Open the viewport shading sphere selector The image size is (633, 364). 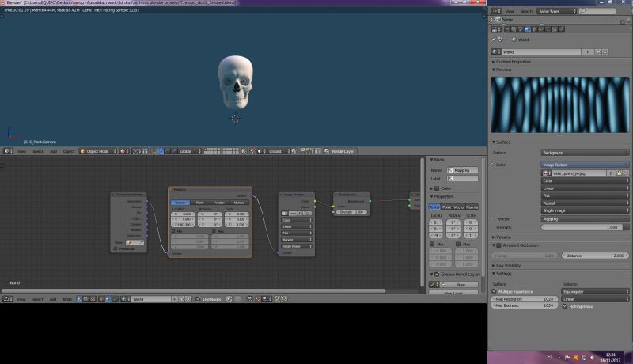click(124, 151)
